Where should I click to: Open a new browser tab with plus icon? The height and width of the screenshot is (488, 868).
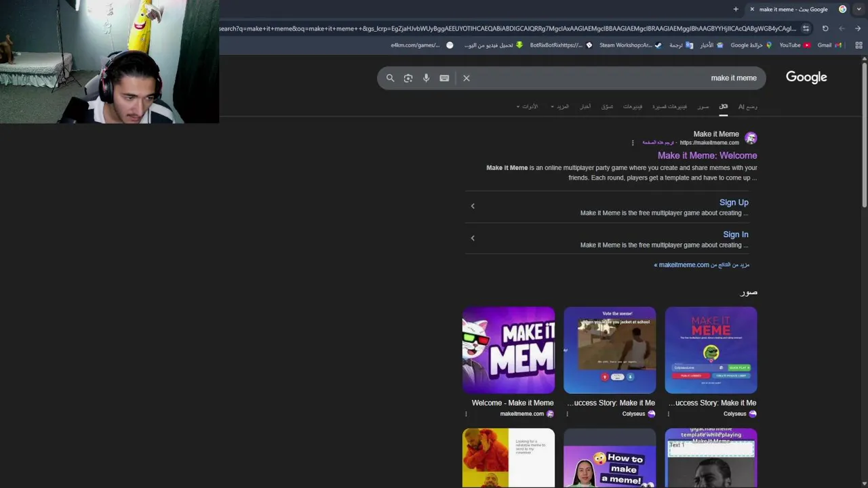coord(736,9)
